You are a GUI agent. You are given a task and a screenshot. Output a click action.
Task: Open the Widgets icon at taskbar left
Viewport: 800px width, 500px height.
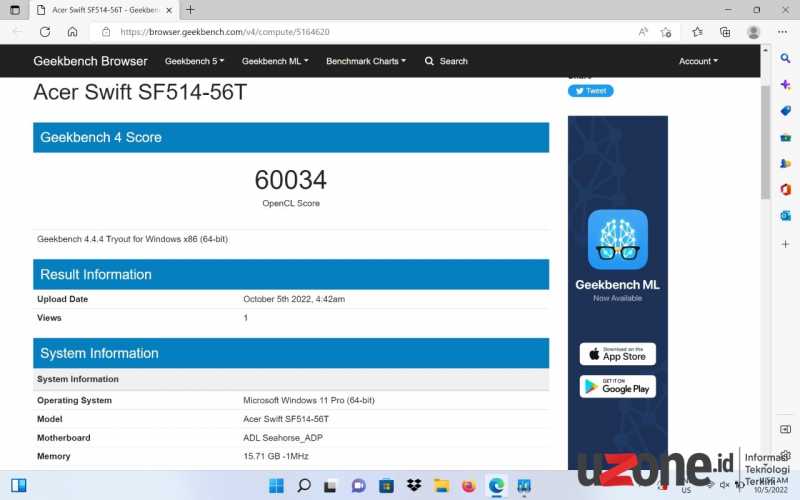(x=19, y=485)
